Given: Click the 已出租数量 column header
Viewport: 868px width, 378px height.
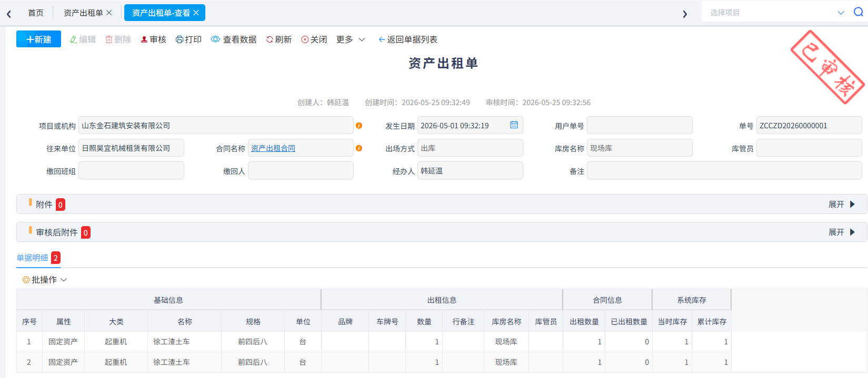Looking at the screenshot, I should coord(629,321).
